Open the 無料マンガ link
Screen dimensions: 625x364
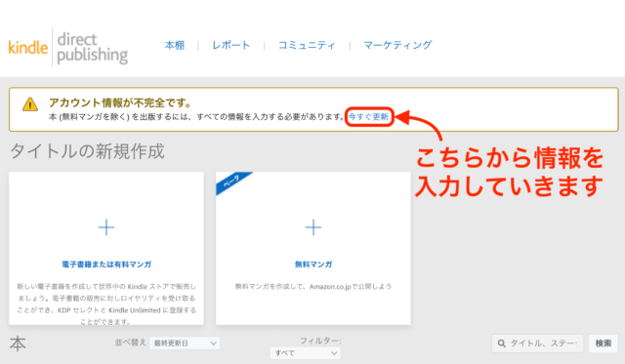point(313,264)
